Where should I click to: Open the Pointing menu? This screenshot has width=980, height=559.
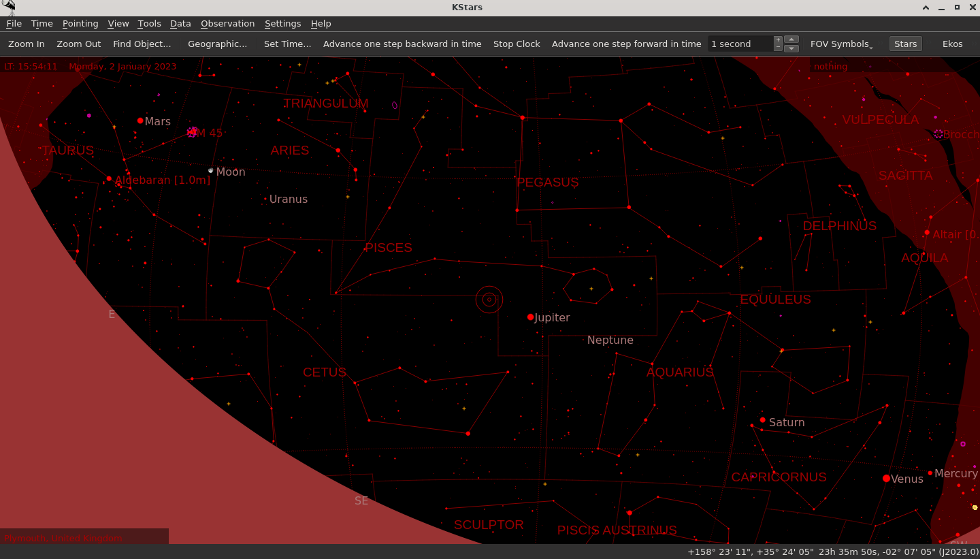click(x=80, y=23)
